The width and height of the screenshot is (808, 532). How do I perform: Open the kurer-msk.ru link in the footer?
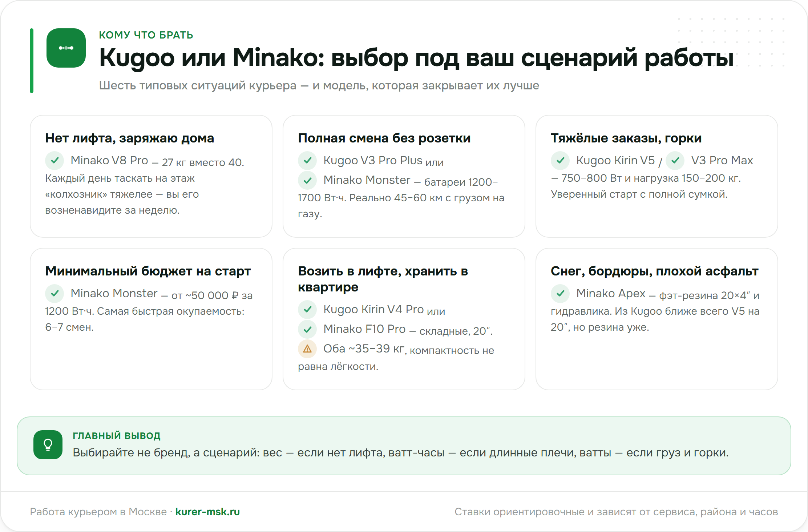click(207, 512)
